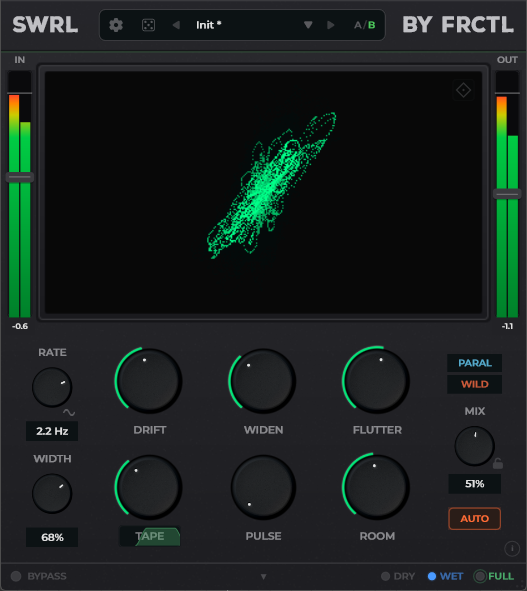Click the FLUTTER knob
The image size is (527, 591).
(x=377, y=381)
